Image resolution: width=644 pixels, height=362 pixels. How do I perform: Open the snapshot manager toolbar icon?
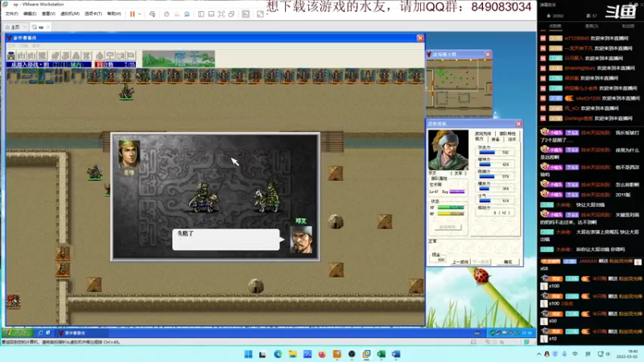187,14
